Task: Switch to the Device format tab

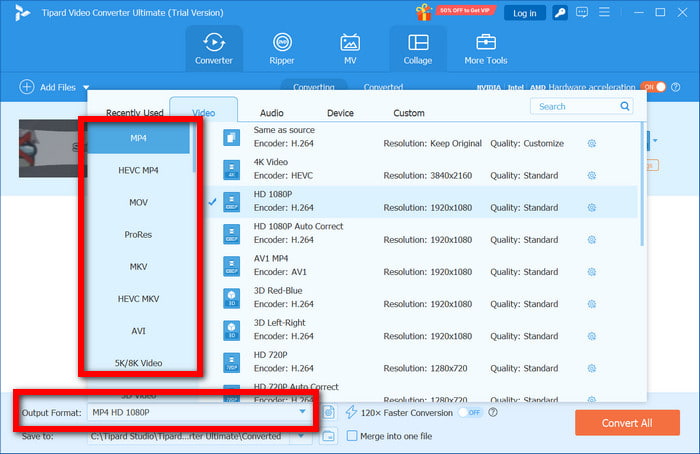Action: click(340, 113)
